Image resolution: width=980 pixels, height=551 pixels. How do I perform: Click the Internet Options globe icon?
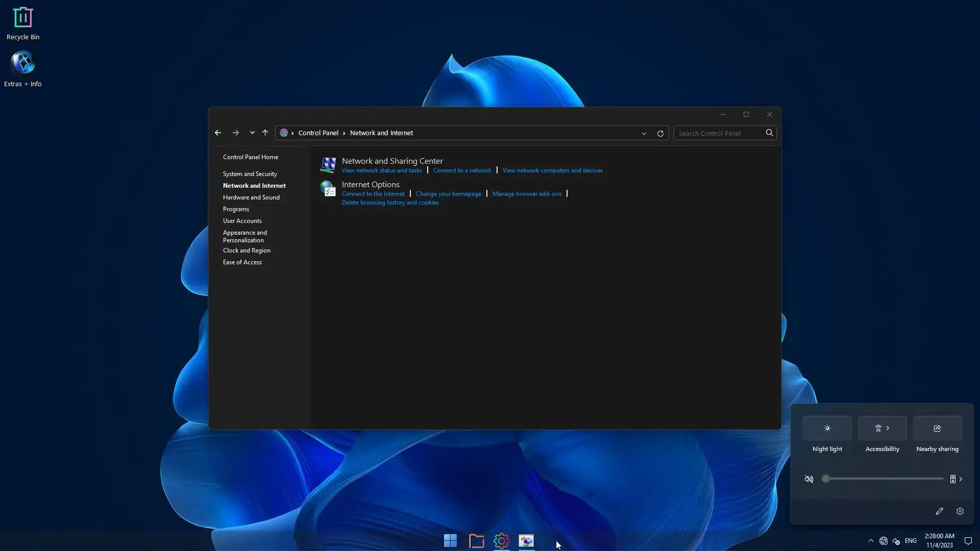328,189
